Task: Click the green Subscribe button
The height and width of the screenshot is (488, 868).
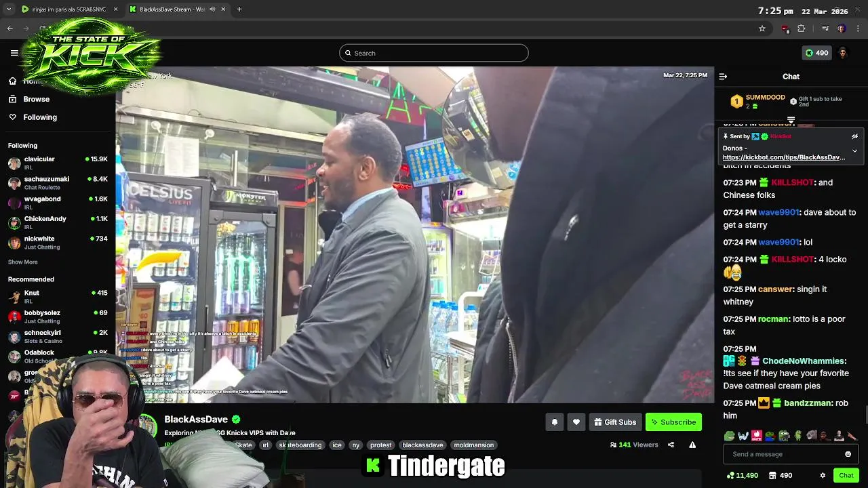Action: [x=673, y=422]
